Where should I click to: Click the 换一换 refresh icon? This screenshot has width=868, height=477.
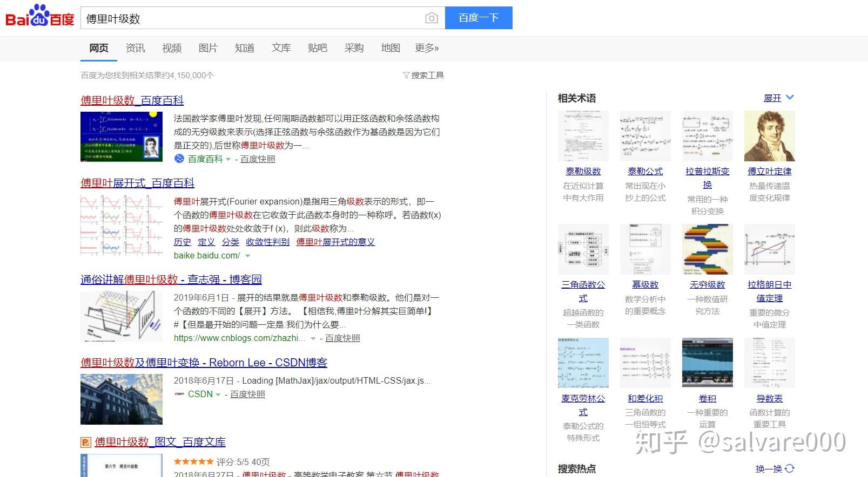tap(790, 468)
